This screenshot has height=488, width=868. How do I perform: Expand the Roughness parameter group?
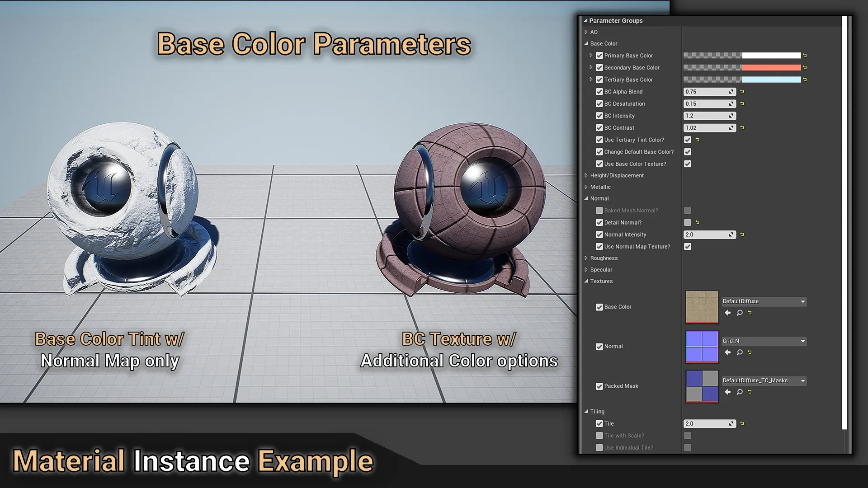(x=586, y=258)
